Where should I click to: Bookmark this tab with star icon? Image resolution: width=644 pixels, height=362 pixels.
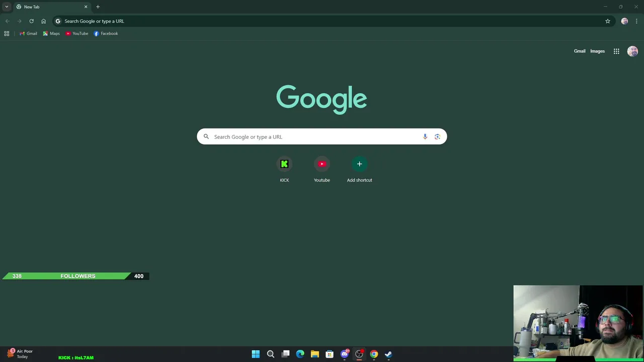[x=608, y=21]
